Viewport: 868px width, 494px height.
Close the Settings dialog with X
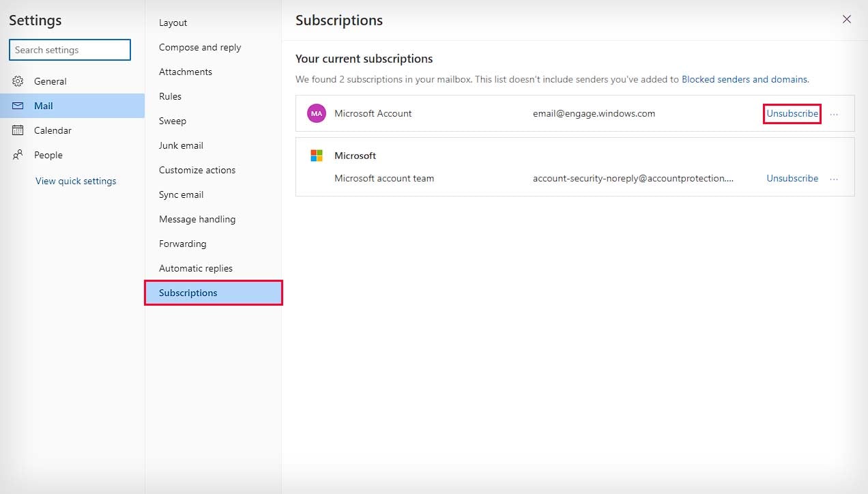(847, 19)
